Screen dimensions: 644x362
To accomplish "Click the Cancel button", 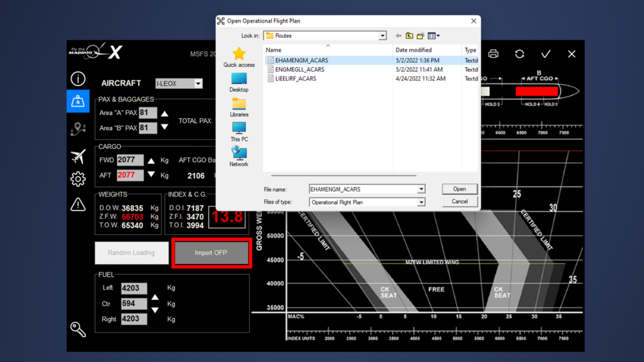I will pyautogui.click(x=460, y=201).
